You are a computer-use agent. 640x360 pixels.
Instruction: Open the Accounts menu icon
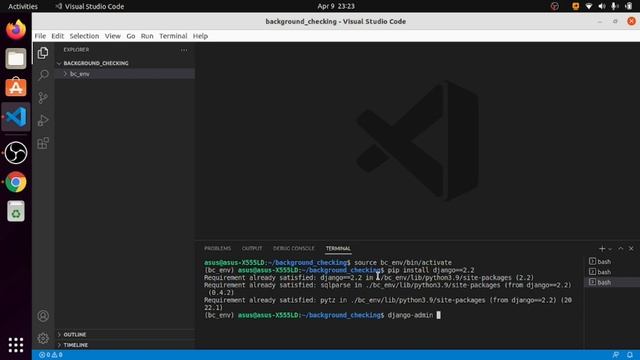(43, 316)
